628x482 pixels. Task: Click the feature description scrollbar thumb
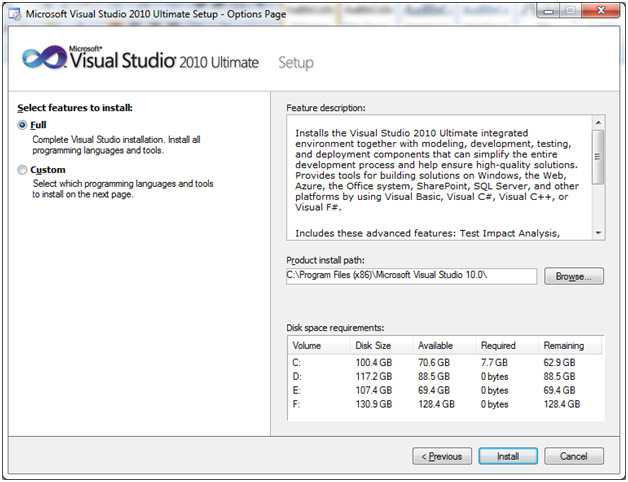[598, 157]
